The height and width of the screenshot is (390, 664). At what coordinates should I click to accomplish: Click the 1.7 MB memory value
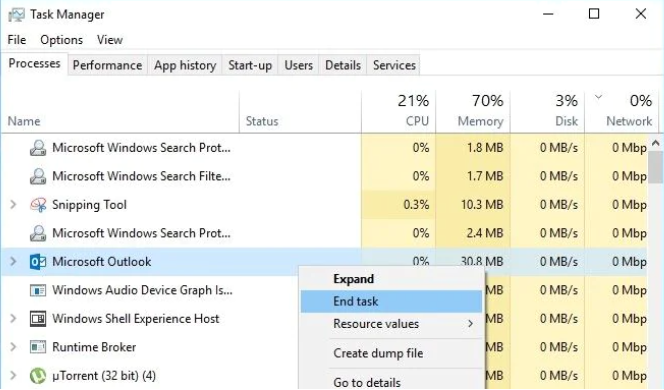click(485, 176)
